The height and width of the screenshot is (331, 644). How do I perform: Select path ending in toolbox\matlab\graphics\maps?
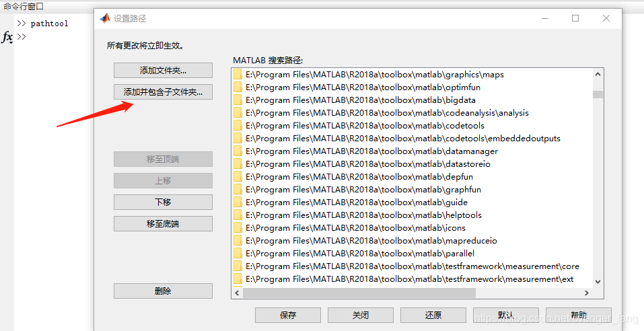coord(375,74)
